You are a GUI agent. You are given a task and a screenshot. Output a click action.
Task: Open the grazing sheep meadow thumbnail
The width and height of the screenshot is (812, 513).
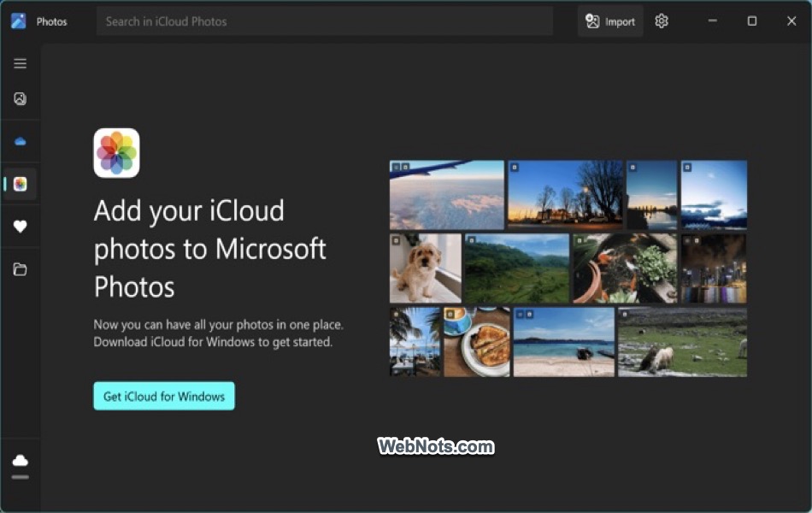(x=683, y=342)
